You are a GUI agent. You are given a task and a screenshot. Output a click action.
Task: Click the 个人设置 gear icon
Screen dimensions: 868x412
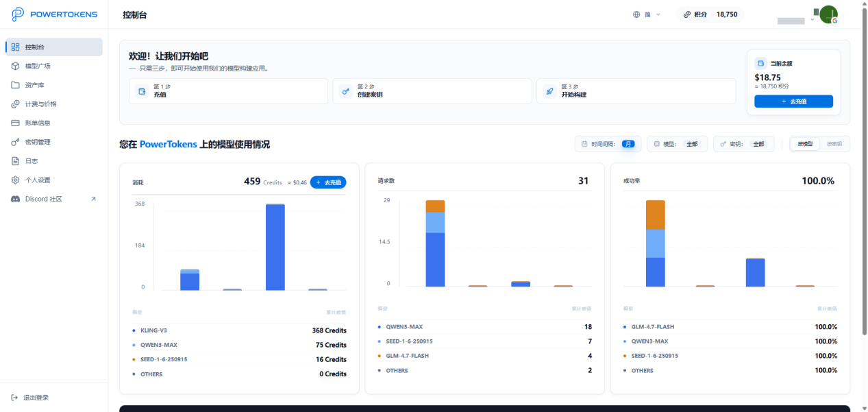click(x=15, y=180)
